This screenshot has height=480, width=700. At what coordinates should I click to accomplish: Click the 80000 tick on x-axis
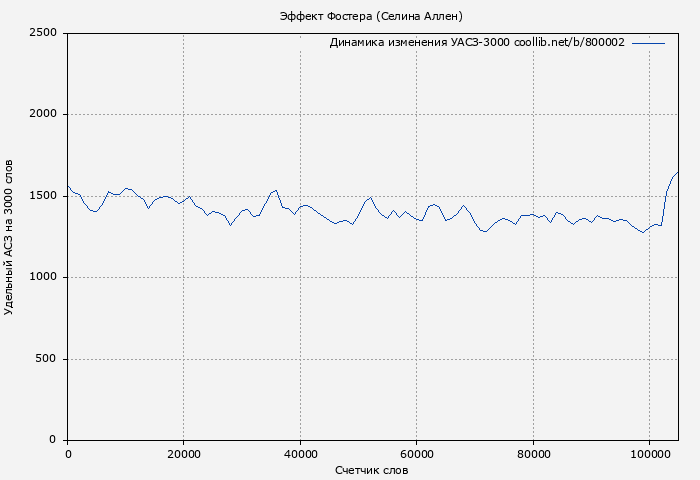pos(533,454)
